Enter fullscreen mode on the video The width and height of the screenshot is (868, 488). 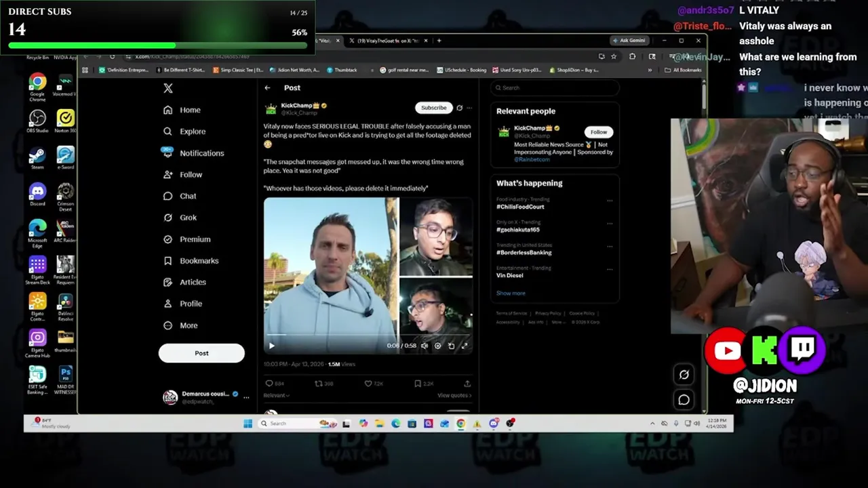[x=465, y=346]
